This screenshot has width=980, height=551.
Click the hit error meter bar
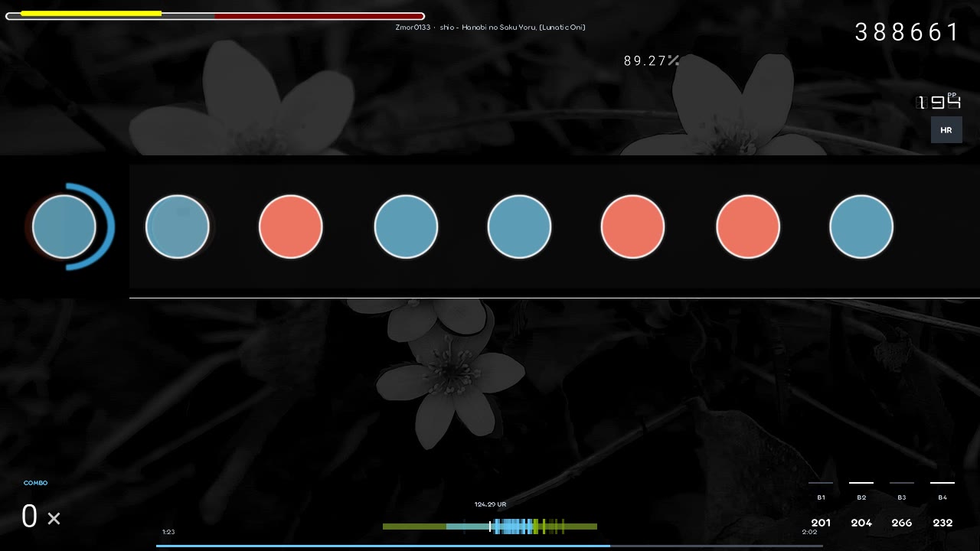pos(490,527)
